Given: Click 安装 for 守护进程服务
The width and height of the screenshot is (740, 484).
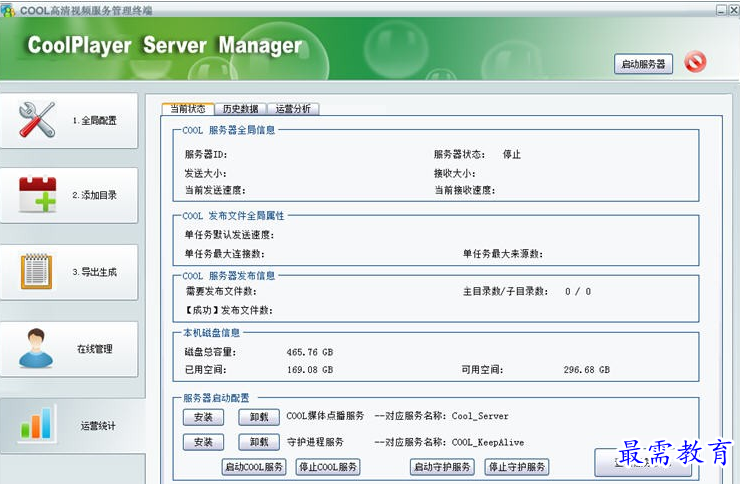Looking at the screenshot, I should point(203,442).
